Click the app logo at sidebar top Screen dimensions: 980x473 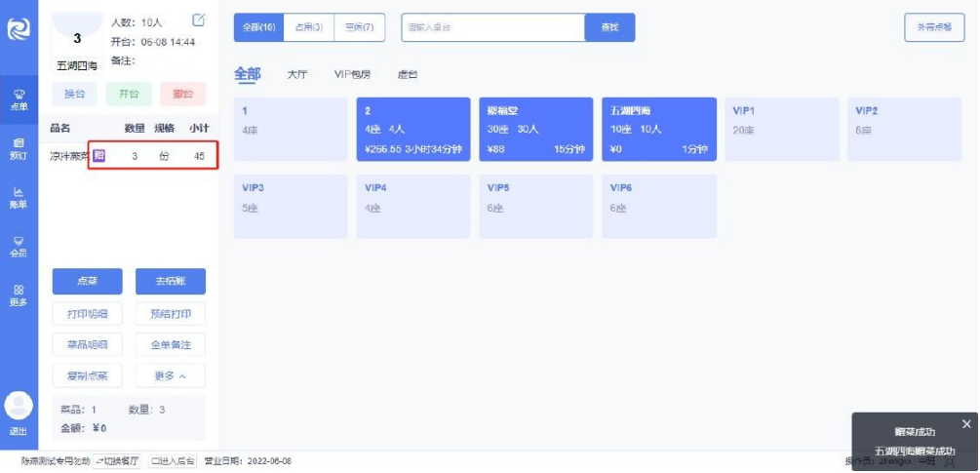click(x=19, y=29)
